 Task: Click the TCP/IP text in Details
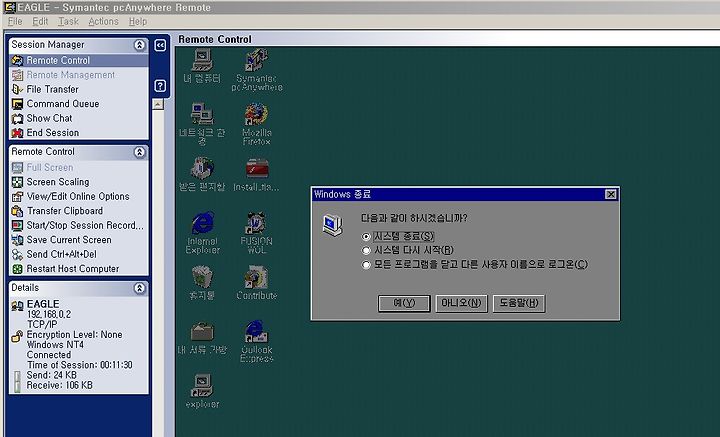click(x=42, y=325)
